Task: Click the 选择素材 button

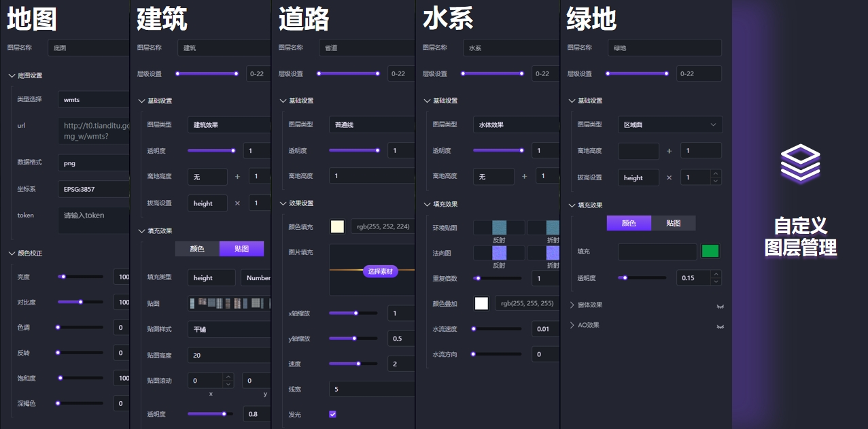Action: (380, 271)
